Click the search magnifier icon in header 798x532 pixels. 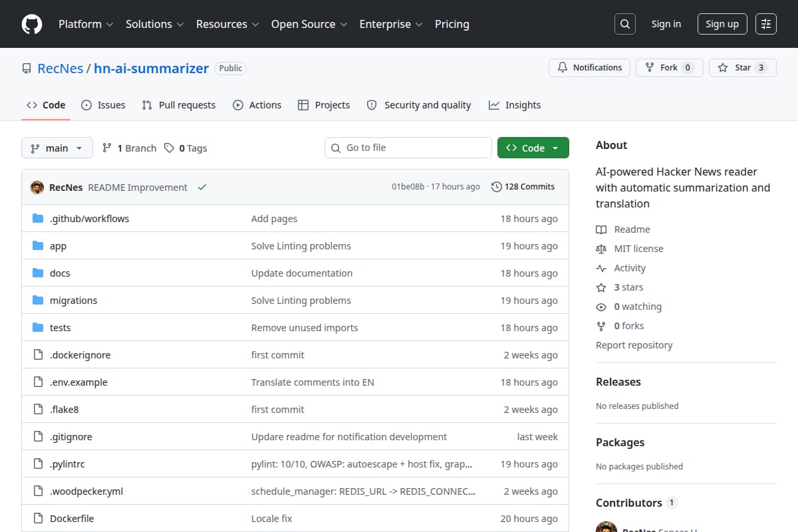[x=624, y=24]
